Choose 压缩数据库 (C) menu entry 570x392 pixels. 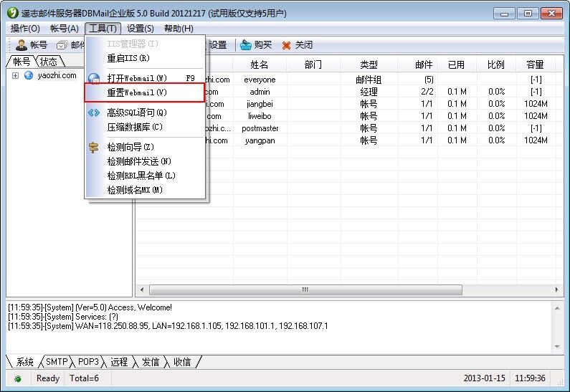coord(145,127)
